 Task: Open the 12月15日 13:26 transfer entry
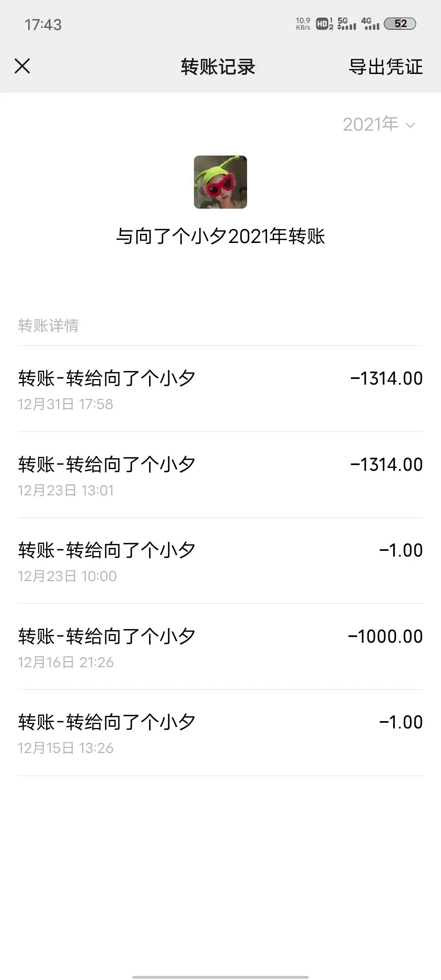pyautogui.click(x=220, y=733)
